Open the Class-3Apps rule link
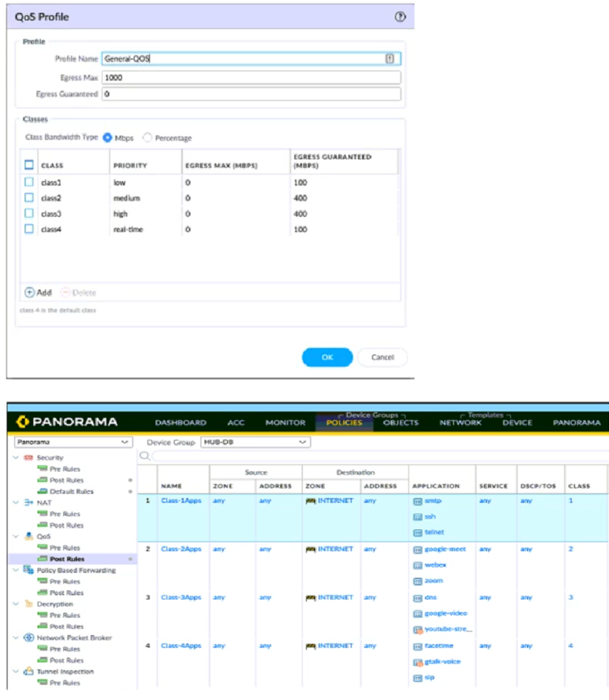Screen dimensions: 609x700 181,597
